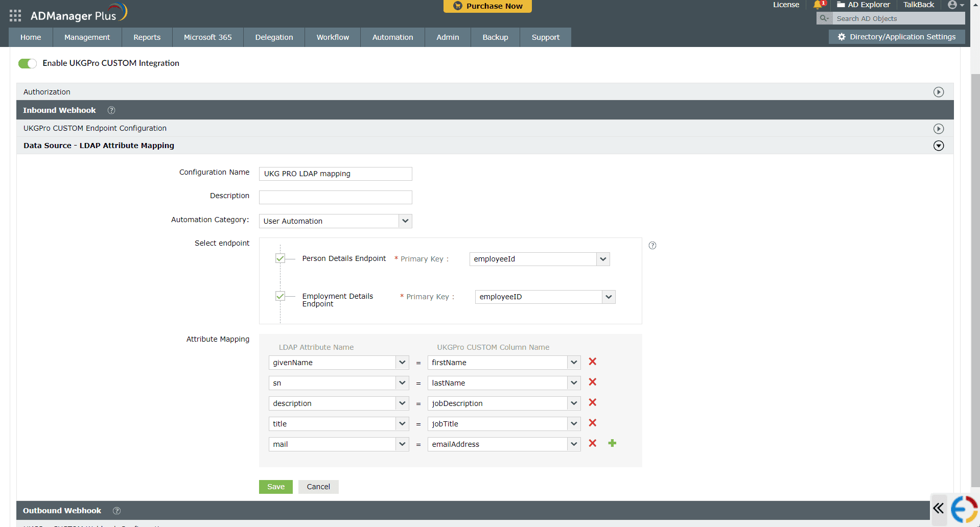The height and width of the screenshot is (527, 980).
Task: Click the Save button
Action: tap(275, 486)
